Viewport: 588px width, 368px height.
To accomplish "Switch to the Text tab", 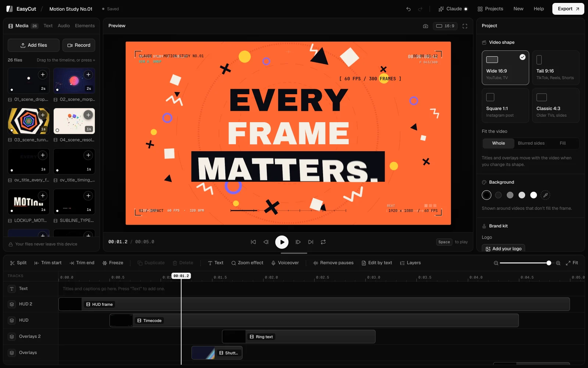I will click(48, 26).
